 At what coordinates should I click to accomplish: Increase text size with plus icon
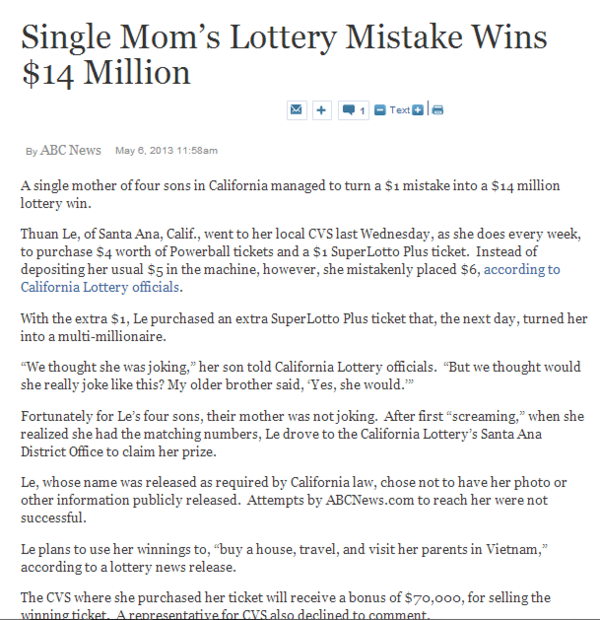click(x=418, y=110)
